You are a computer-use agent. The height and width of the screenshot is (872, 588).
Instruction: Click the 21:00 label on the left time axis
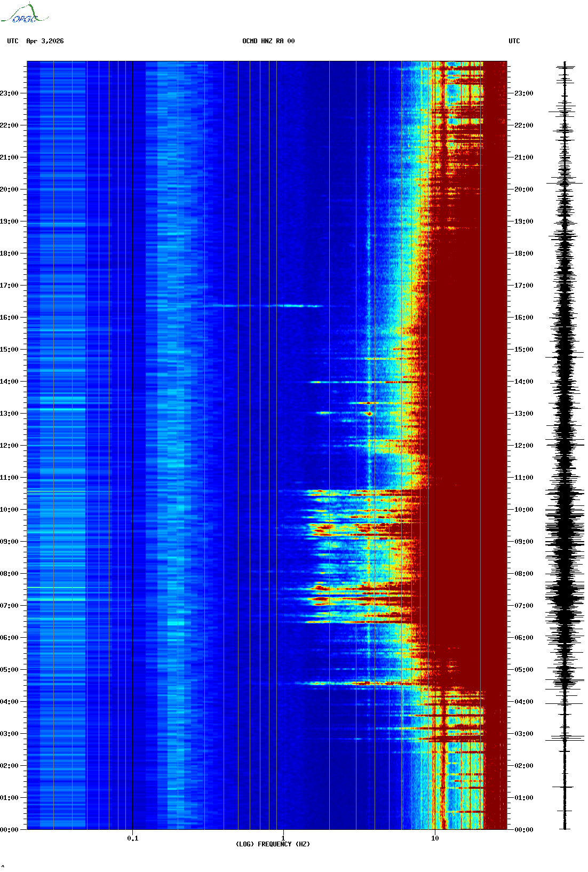9,157
